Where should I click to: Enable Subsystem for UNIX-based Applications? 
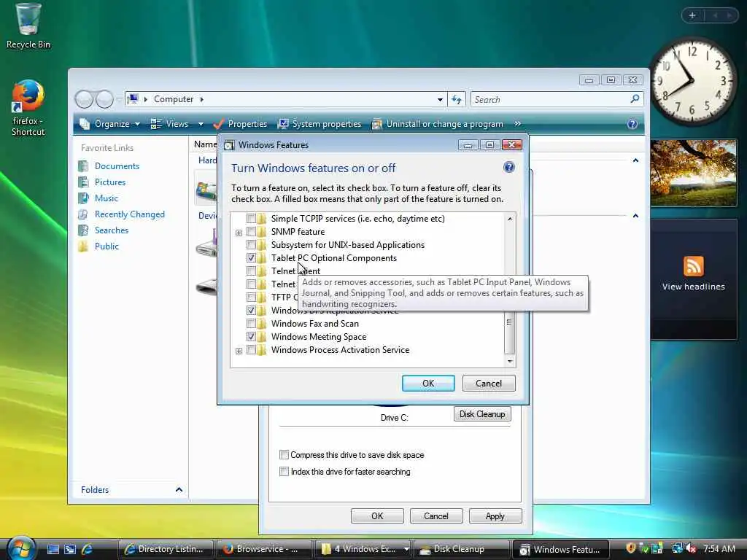point(251,245)
